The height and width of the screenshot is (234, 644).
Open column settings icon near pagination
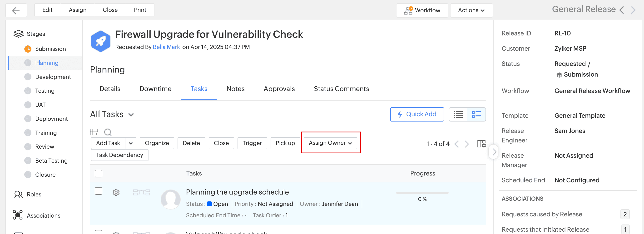[481, 144]
